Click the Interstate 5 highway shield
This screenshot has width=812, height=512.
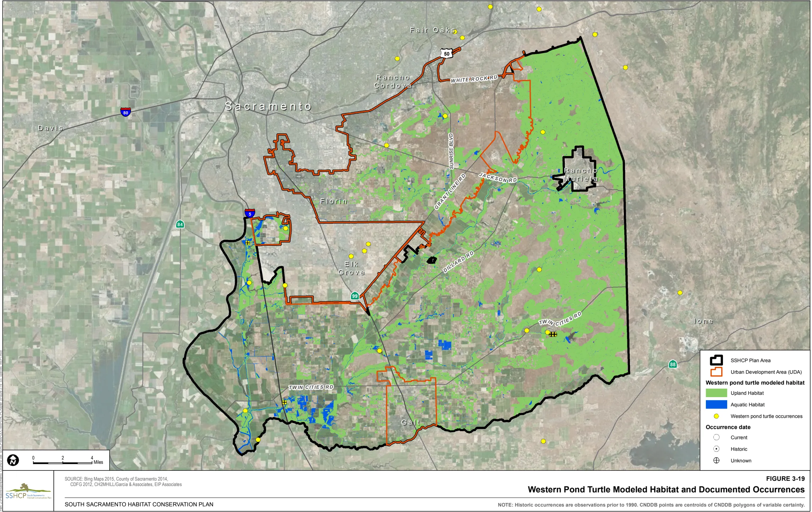pyautogui.click(x=250, y=213)
